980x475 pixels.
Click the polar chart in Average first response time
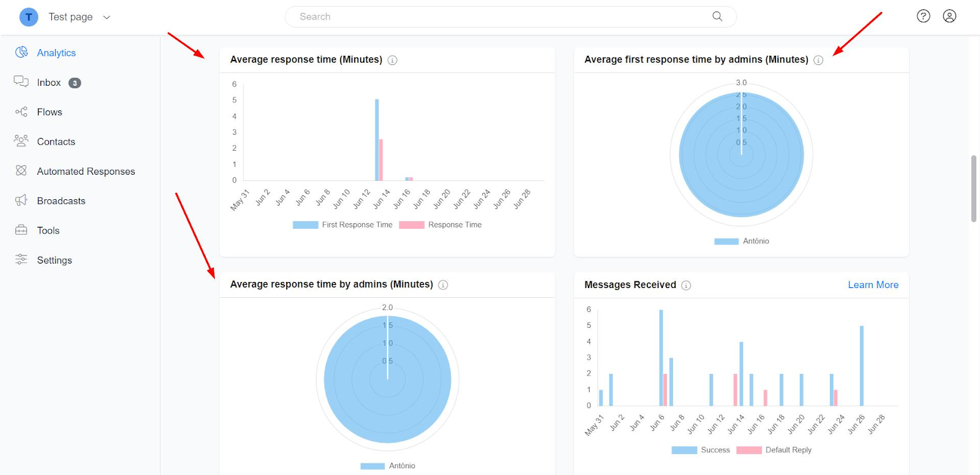pos(741,154)
